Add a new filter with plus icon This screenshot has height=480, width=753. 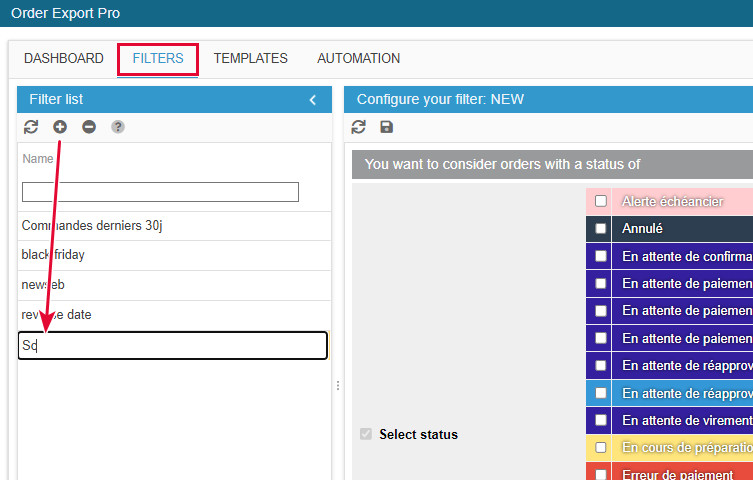click(60, 127)
